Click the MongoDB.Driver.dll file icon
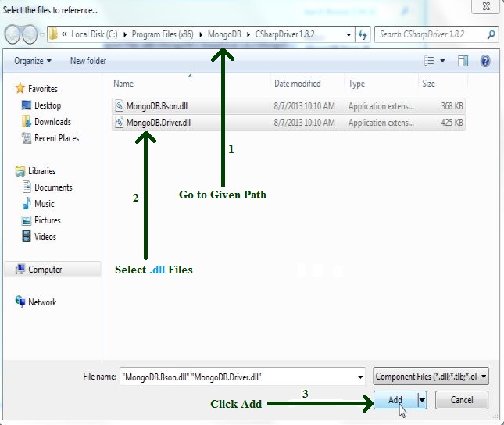The height and width of the screenshot is (425, 504). click(120, 123)
